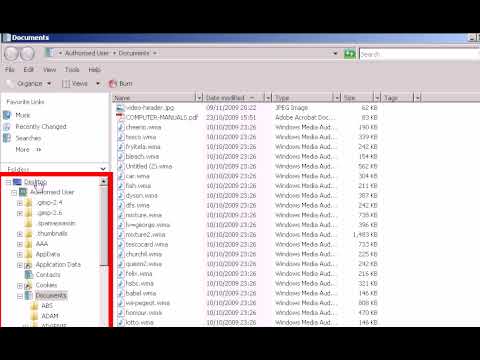
Task: Click the Music icon in Favorite Links
Action: (x=7, y=115)
